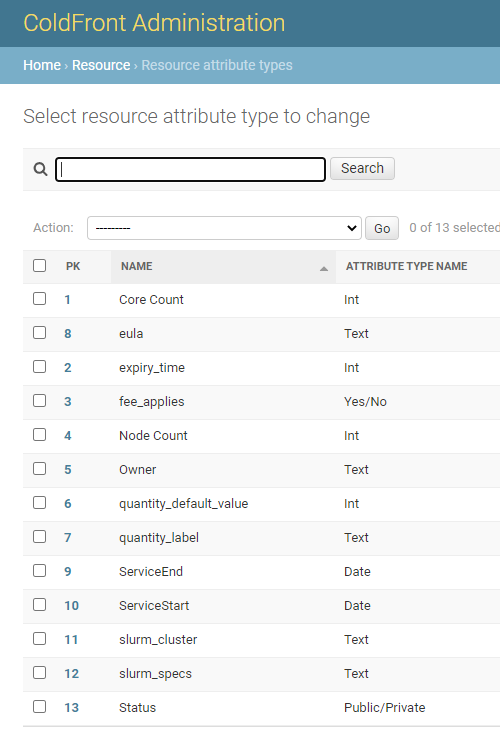Open record with PK 2
The height and width of the screenshot is (742, 500).
[68, 368]
